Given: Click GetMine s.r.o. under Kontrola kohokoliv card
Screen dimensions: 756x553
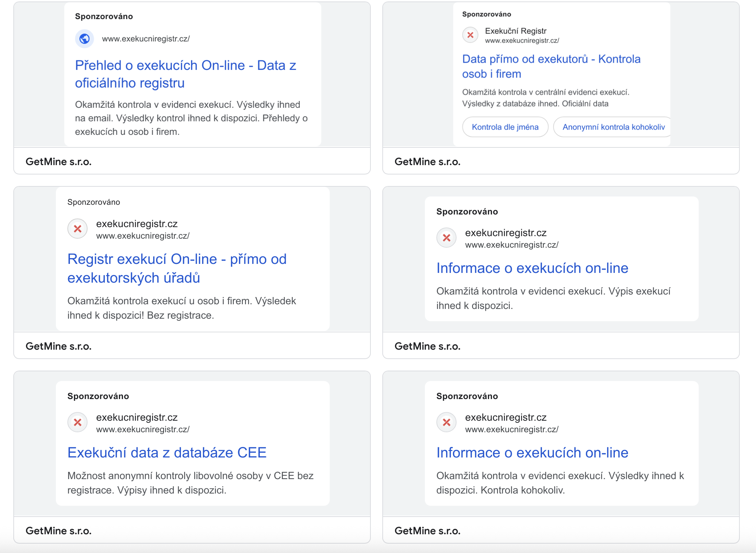Looking at the screenshot, I should click(x=428, y=531).
